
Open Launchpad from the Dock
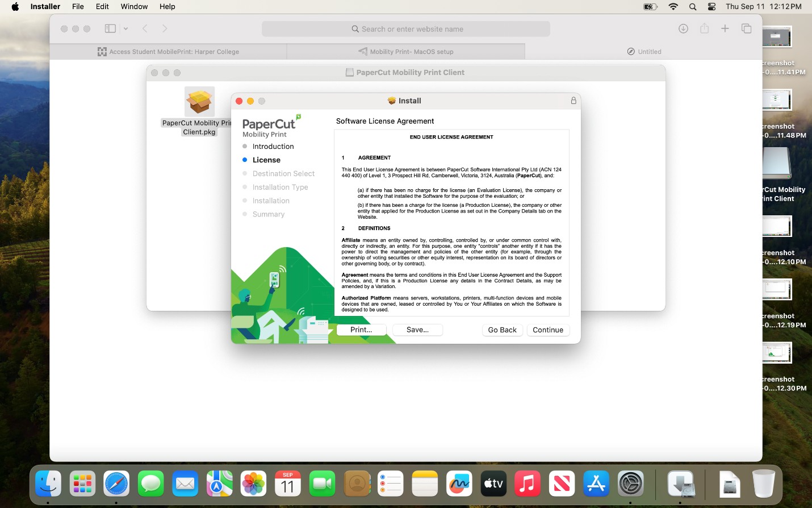click(82, 484)
